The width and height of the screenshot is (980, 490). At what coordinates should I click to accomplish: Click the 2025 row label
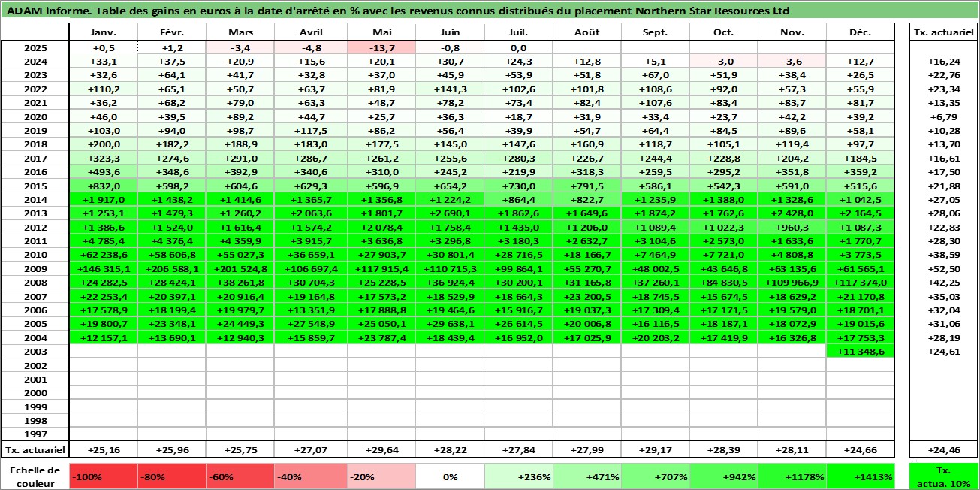[x=35, y=47]
